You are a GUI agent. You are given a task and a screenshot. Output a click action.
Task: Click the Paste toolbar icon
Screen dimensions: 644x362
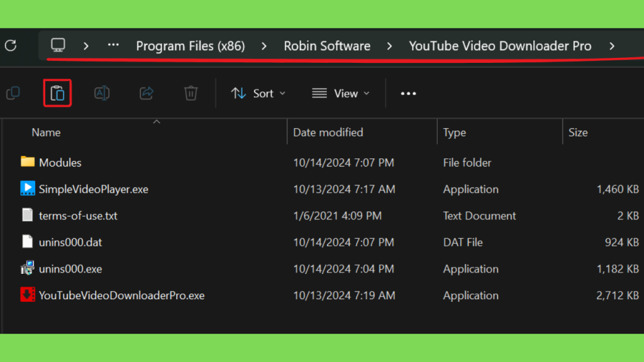(x=57, y=93)
